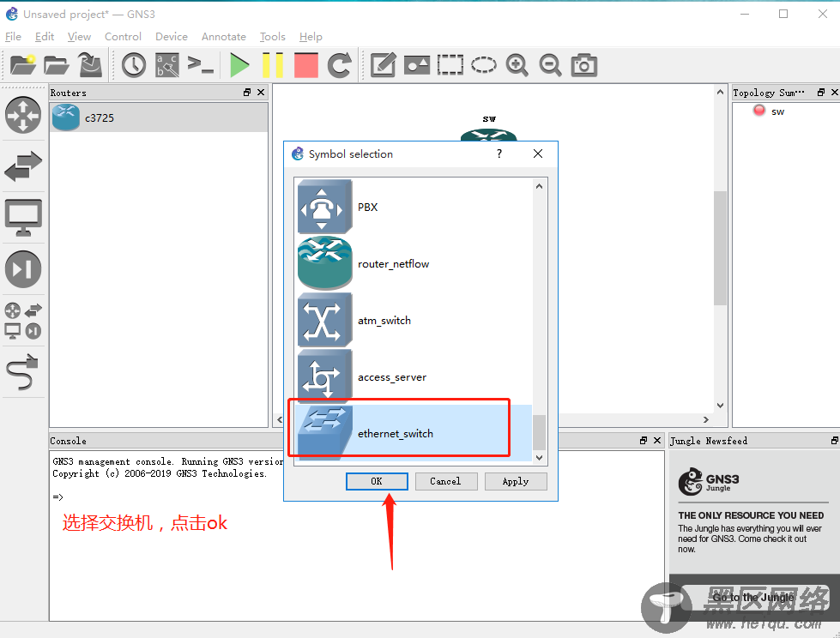
Task: Choose the atm_switch symbol
Action: coord(414,321)
